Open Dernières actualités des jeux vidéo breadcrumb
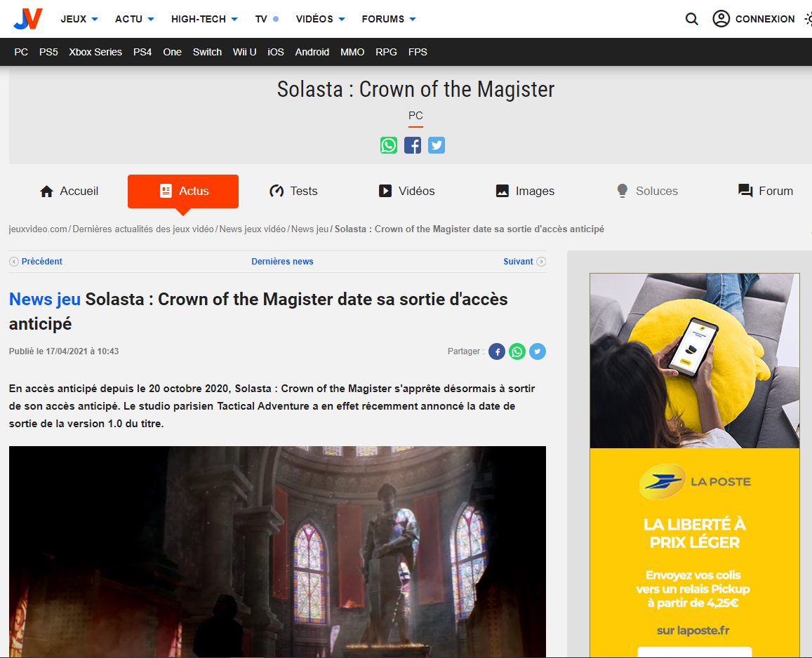The height and width of the screenshot is (658, 812). coord(143,229)
